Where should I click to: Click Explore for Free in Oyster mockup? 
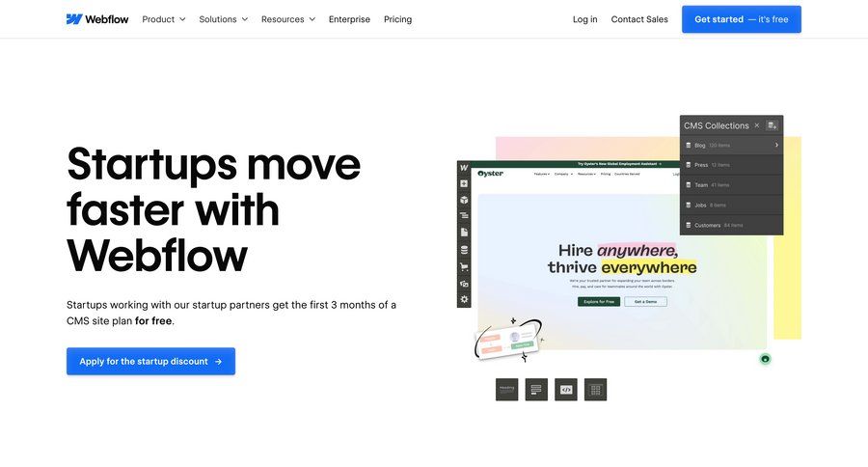coord(599,301)
